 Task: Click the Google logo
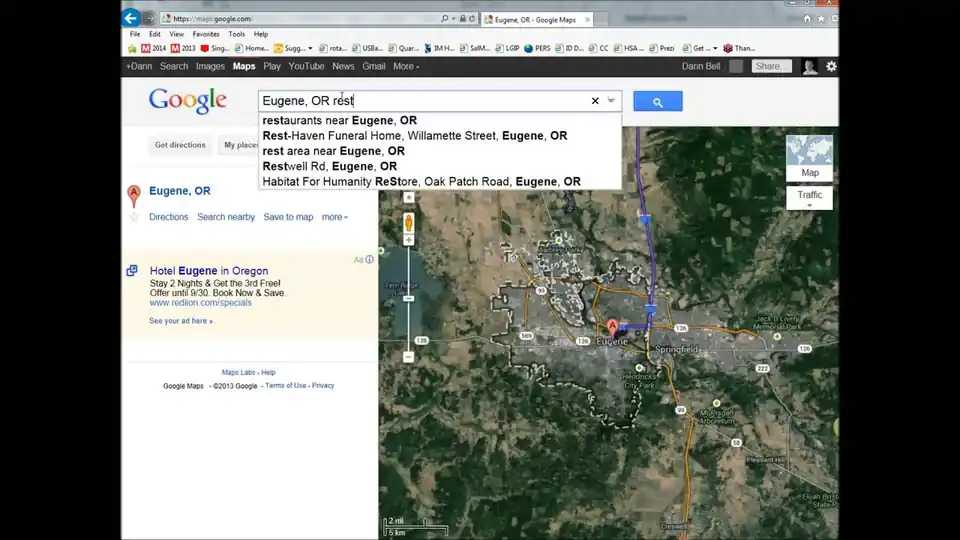(x=187, y=100)
